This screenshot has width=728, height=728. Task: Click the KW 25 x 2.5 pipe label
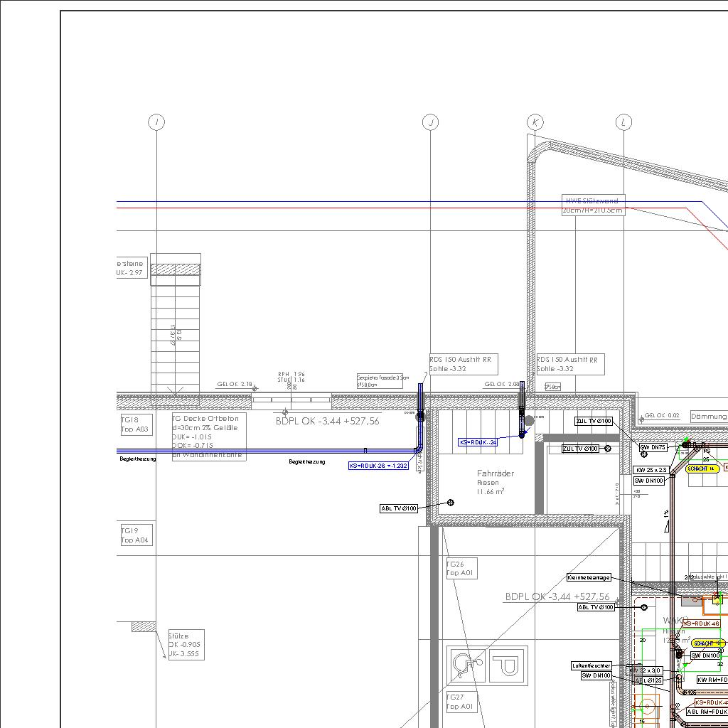coord(651,470)
